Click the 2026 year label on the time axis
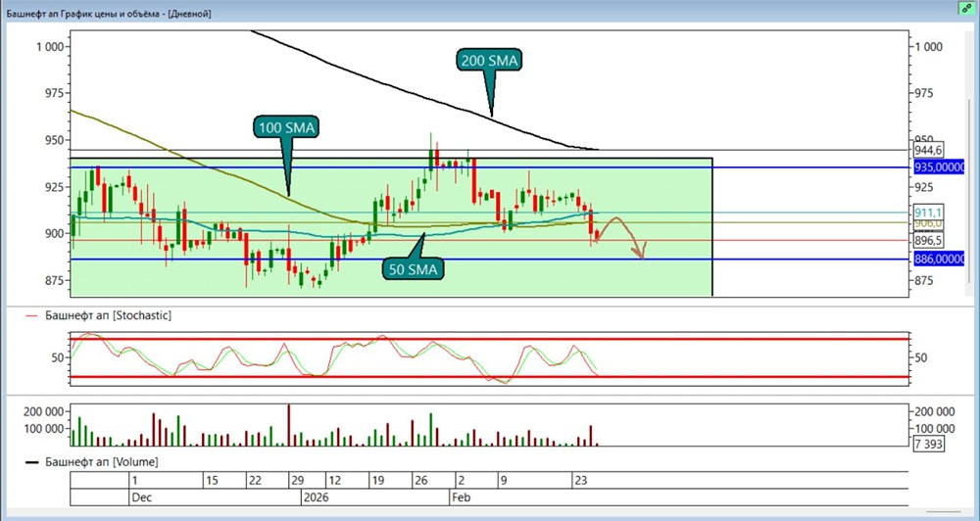Screen dimensions: 980x521 point(316,497)
